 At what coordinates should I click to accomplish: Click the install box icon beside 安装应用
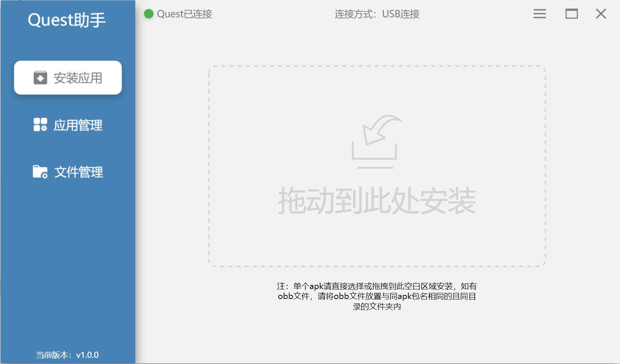[40, 78]
